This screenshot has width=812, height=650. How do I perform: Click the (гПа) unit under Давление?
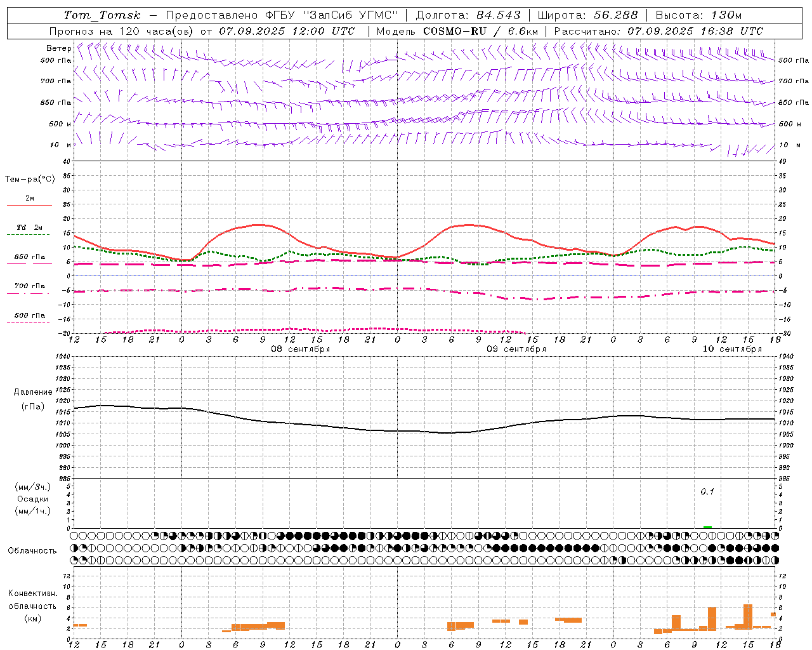point(33,406)
